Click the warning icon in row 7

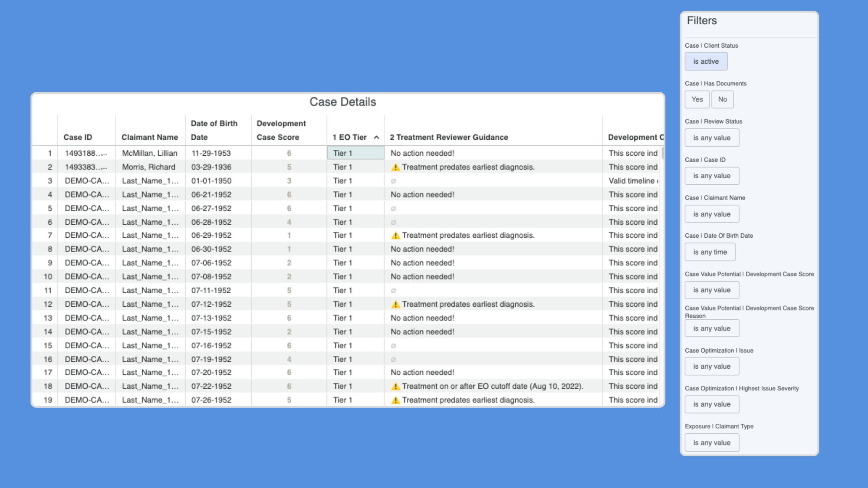pos(395,236)
